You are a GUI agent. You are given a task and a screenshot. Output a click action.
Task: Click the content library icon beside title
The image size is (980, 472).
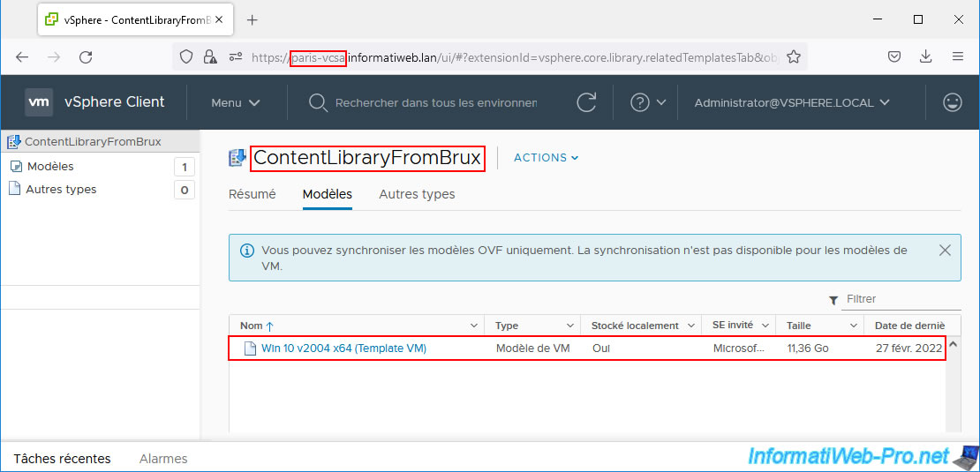[x=237, y=158]
